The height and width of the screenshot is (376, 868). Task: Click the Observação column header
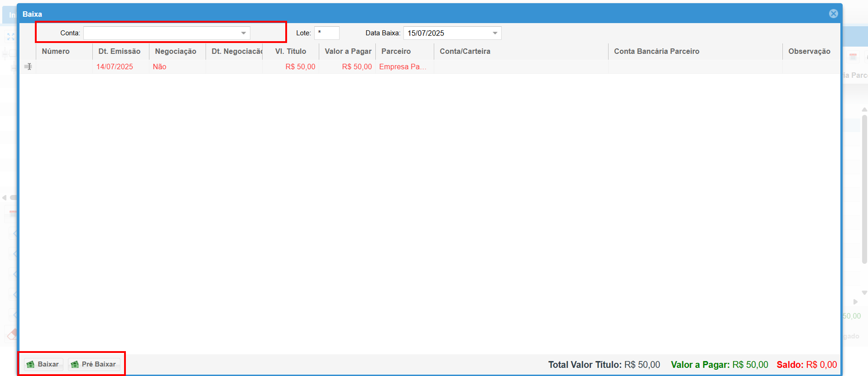point(809,52)
